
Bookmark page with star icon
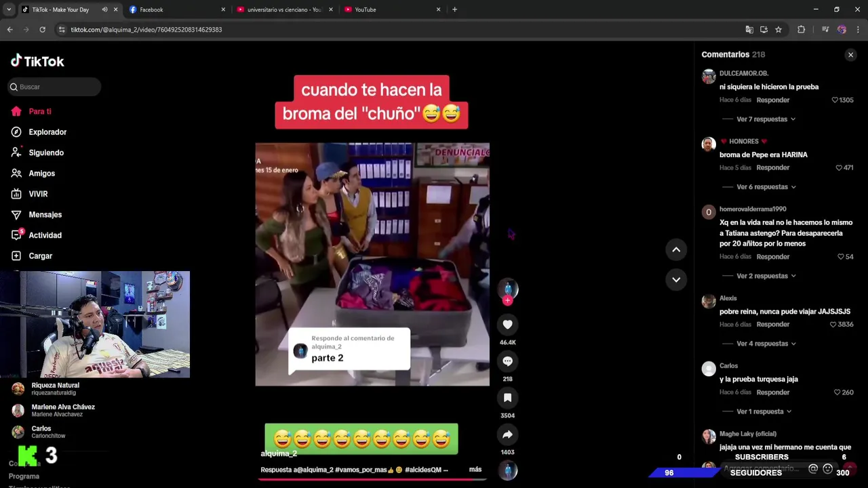point(778,30)
